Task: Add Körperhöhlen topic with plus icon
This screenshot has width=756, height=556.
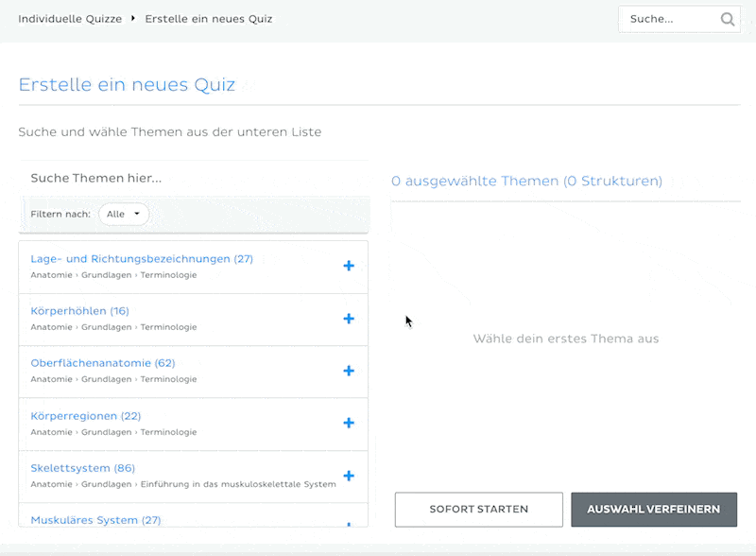Action: coord(349,319)
